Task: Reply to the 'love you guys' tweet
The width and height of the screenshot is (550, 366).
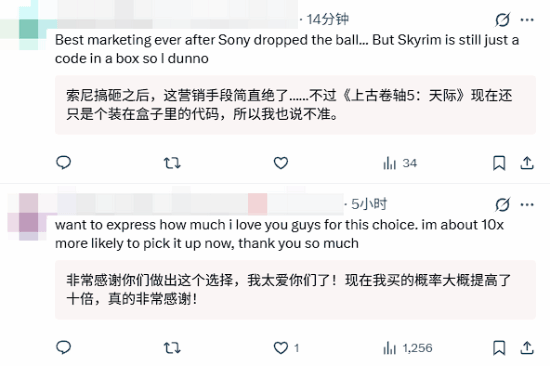Action: (x=63, y=347)
